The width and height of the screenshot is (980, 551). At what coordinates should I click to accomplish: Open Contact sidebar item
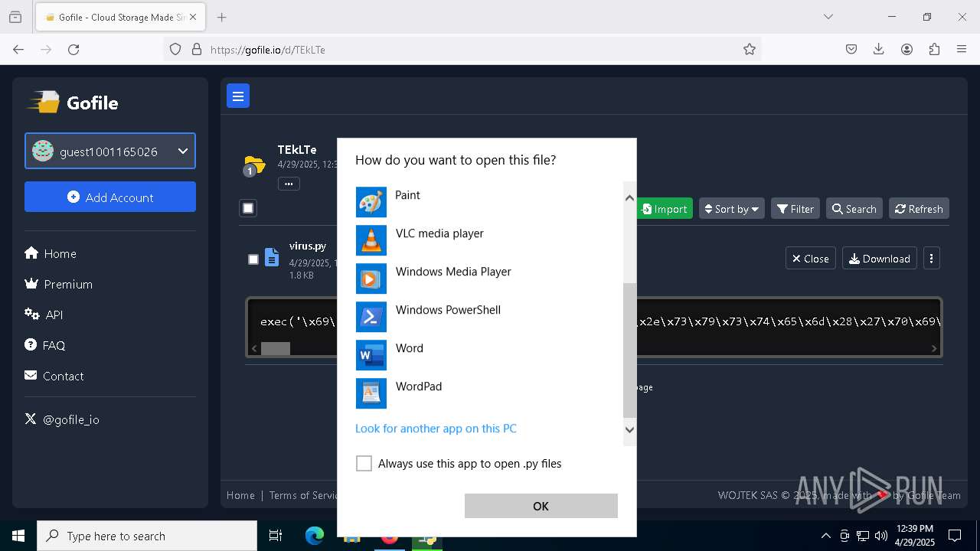coord(54,376)
